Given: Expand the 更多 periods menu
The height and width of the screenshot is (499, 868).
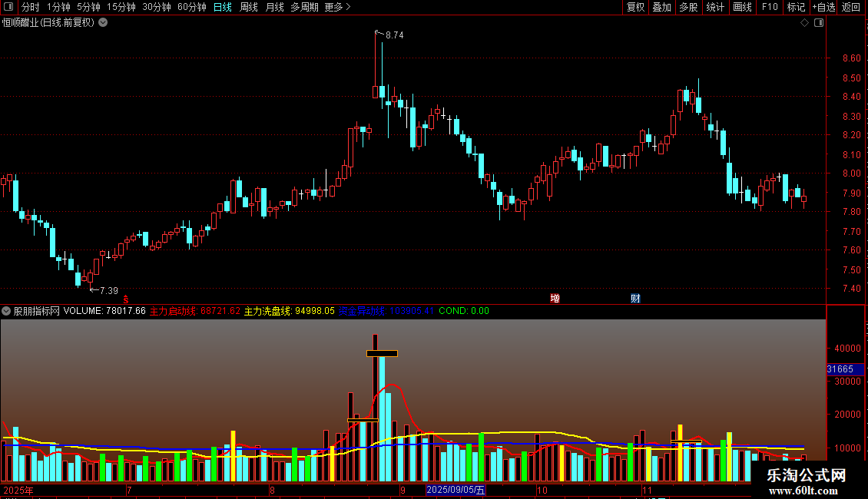Looking at the screenshot, I should [337, 7].
